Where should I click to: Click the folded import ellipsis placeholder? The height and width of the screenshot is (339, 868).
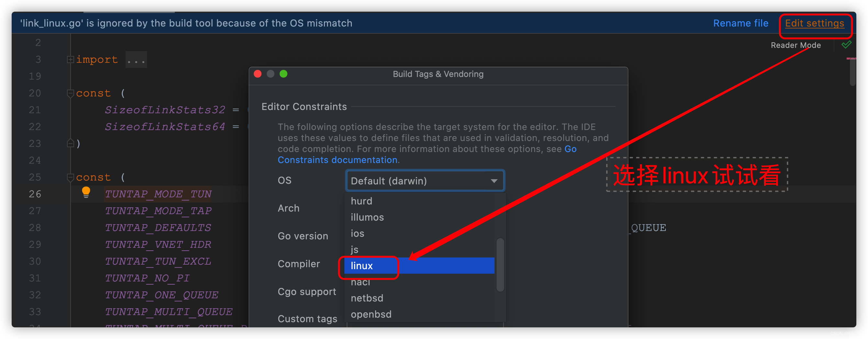pyautogui.click(x=136, y=60)
